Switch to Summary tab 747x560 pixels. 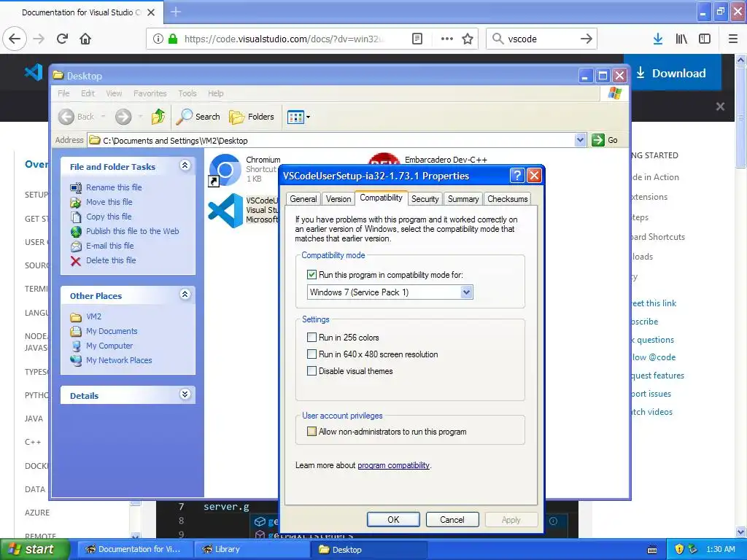pyautogui.click(x=463, y=199)
